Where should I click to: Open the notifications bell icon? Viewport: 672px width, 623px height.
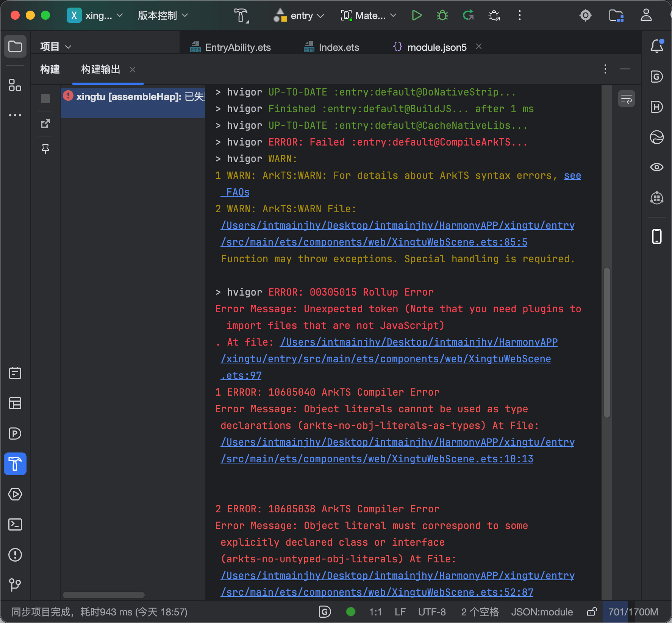tap(657, 46)
